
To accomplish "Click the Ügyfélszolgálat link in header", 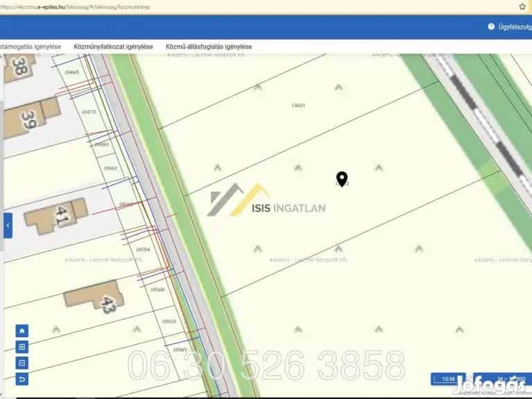I will 515,27.
